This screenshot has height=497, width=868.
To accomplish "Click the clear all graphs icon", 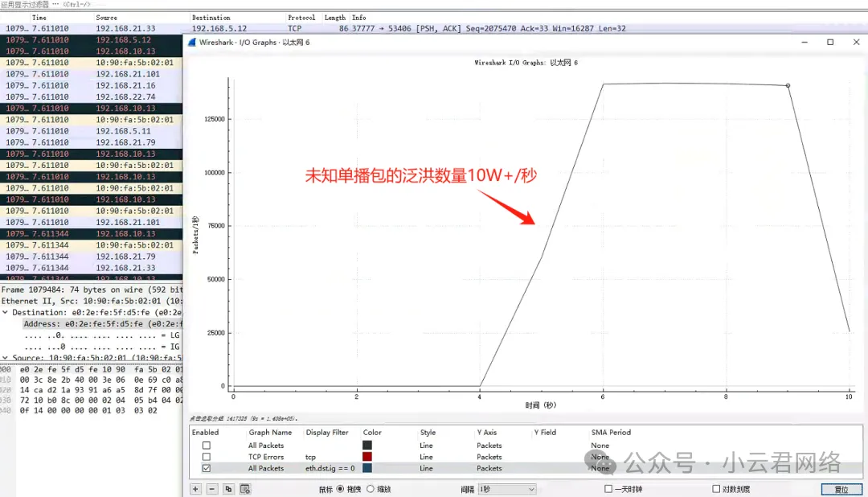I will coord(245,489).
